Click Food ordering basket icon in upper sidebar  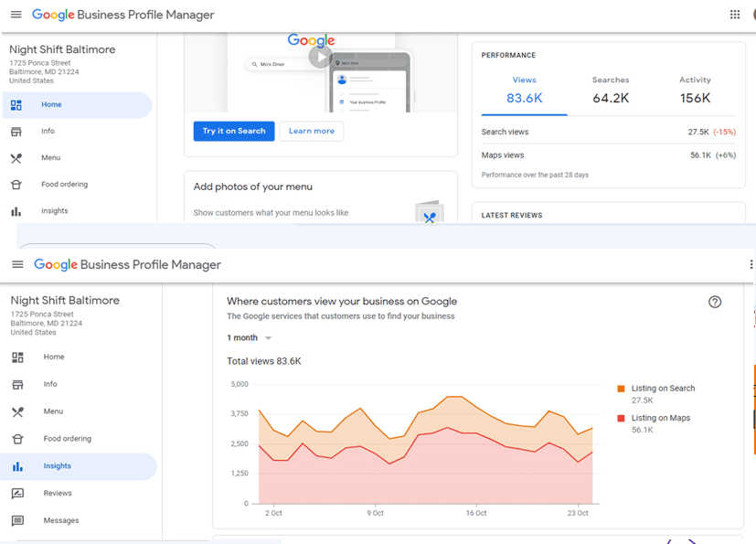pyautogui.click(x=16, y=184)
